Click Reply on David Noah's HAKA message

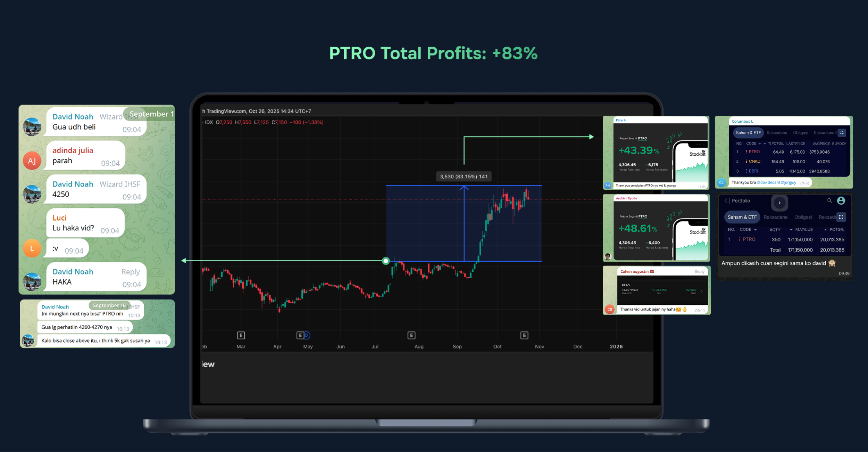pyautogui.click(x=131, y=272)
